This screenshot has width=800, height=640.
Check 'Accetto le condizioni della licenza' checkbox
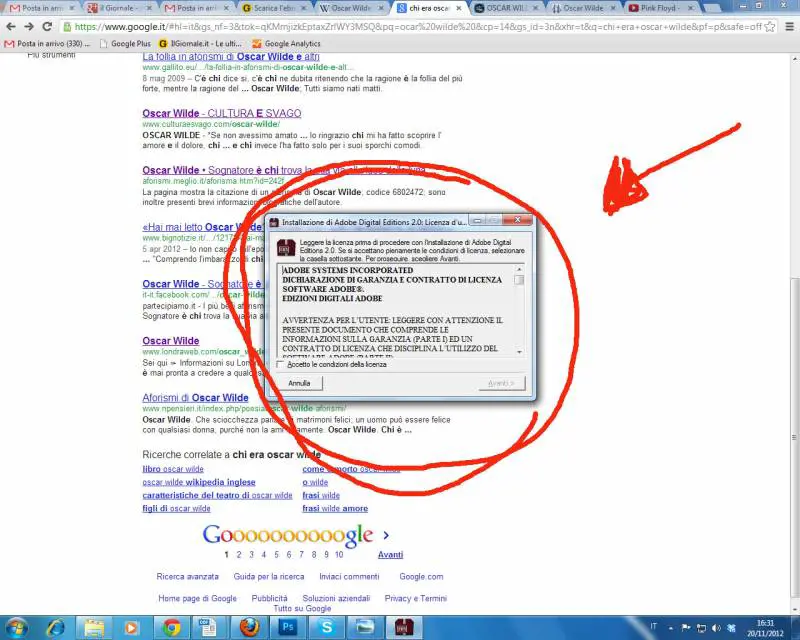pos(280,364)
